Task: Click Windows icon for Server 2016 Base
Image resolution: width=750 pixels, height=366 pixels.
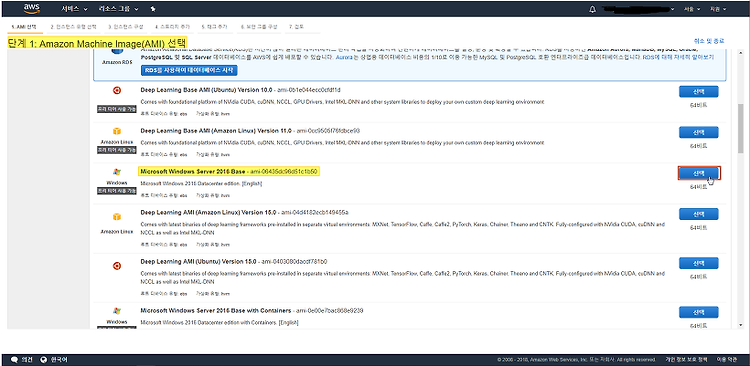Action: [117, 172]
